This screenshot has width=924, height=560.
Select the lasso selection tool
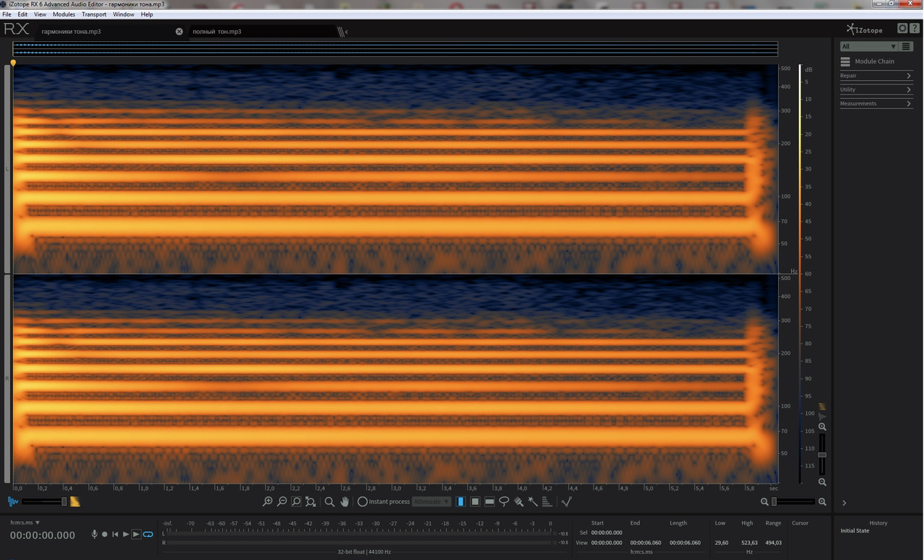504,502
